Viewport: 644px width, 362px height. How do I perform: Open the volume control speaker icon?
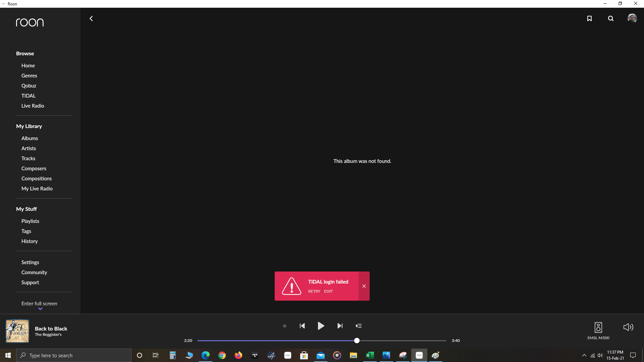click(628, 327)
